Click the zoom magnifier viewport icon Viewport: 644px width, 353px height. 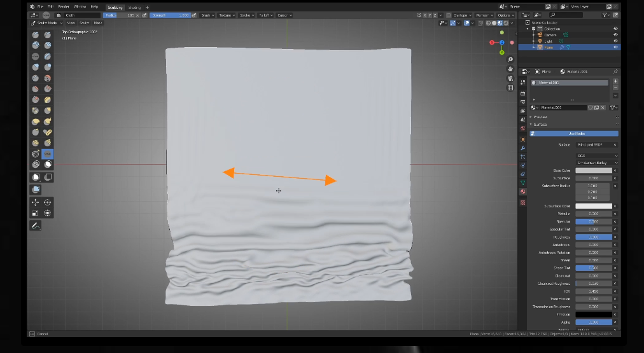(510, 59)
